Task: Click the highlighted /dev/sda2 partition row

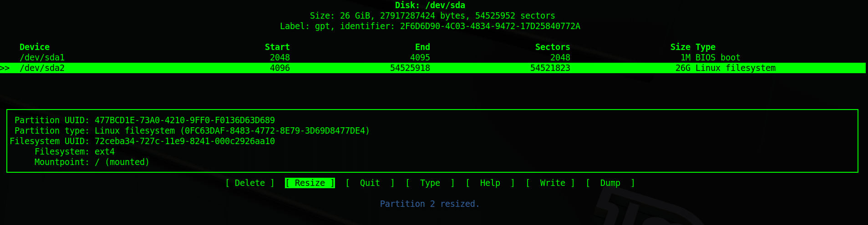Action: (x=432, y=68)
